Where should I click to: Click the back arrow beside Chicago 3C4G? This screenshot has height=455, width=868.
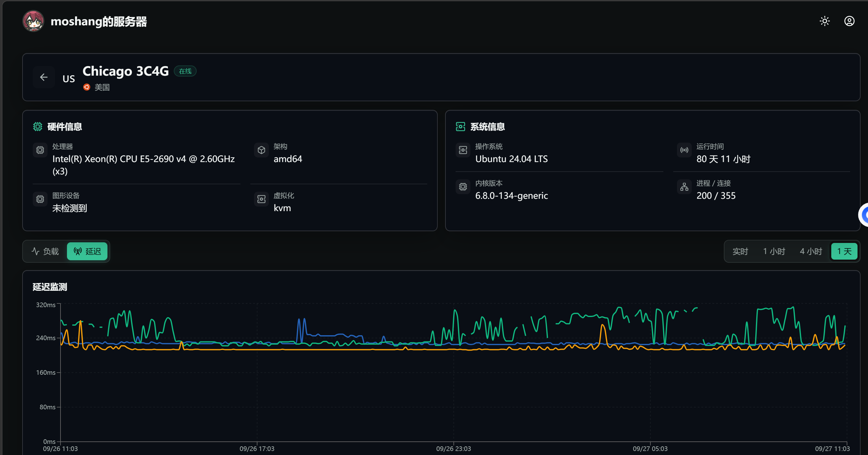pyautogui.click(x=44, y=77)
